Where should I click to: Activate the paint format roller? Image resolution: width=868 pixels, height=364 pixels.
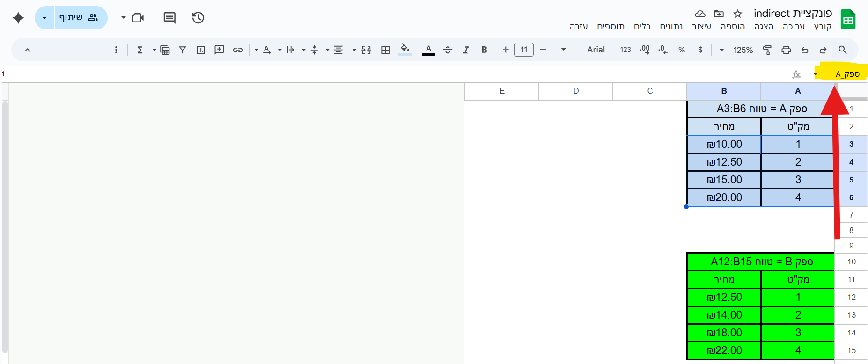[767, 50]
